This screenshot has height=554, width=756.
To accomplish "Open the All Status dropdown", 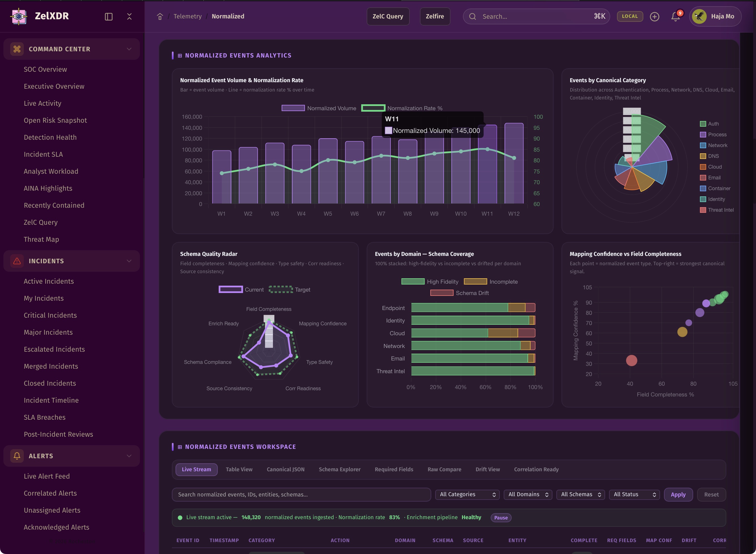I will (x=634, y=494).
